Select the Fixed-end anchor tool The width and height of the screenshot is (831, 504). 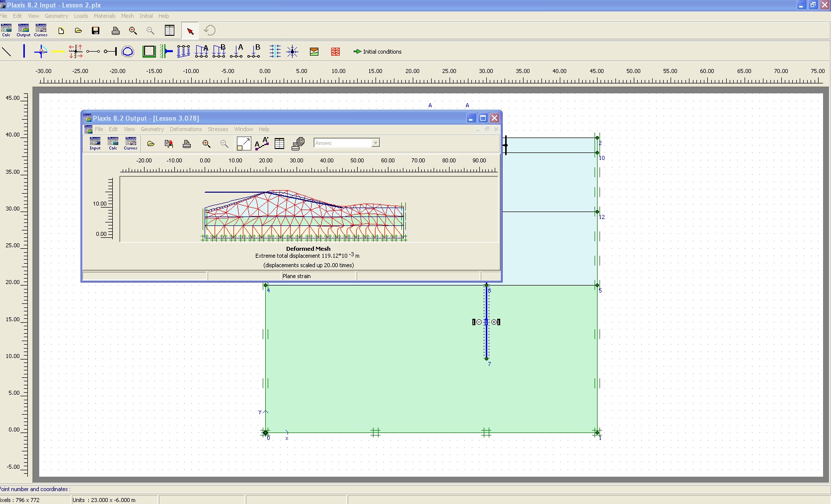110,52
